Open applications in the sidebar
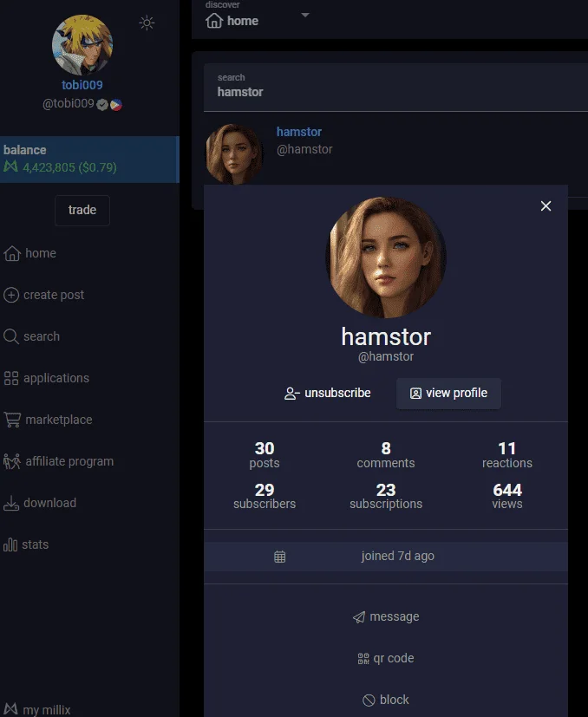 click(46, 378)
